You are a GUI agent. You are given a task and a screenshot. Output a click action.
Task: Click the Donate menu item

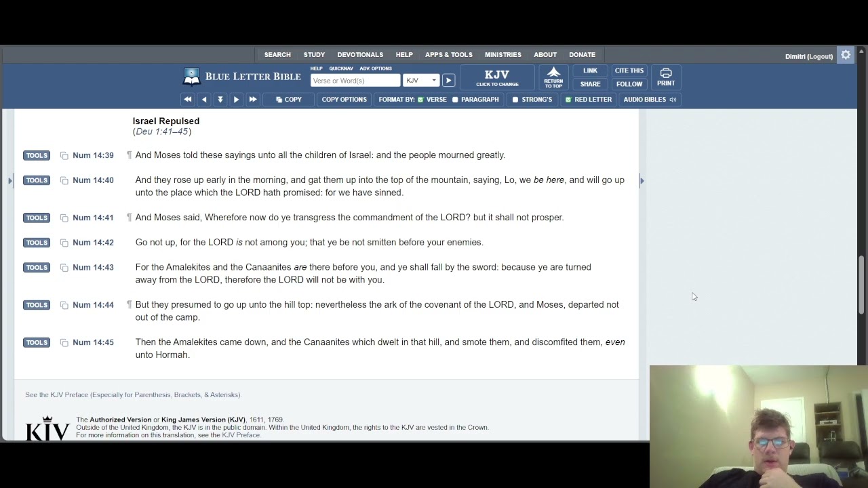pos(583,55)
